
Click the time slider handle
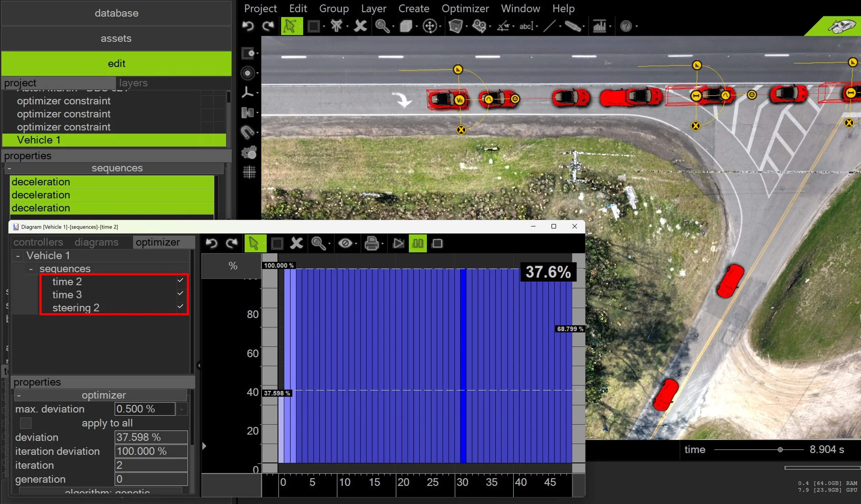780,450
